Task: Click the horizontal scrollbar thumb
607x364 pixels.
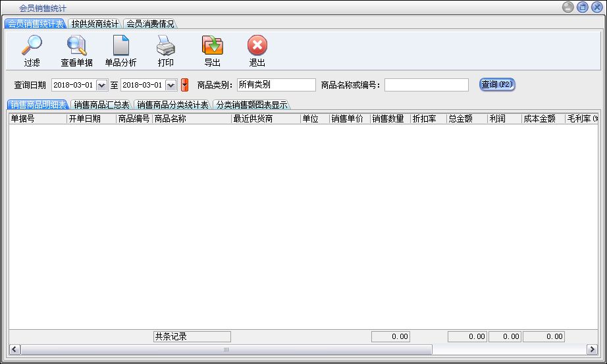Action: click(226, 350)
